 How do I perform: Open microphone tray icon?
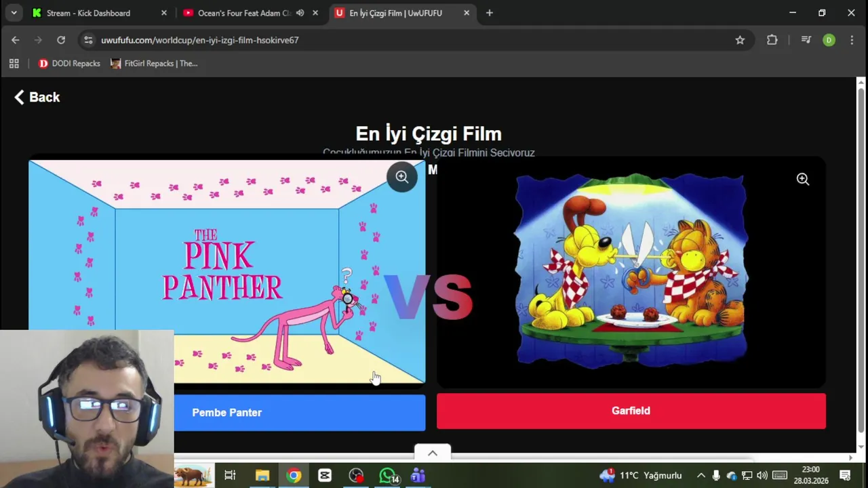pos(715,476)
